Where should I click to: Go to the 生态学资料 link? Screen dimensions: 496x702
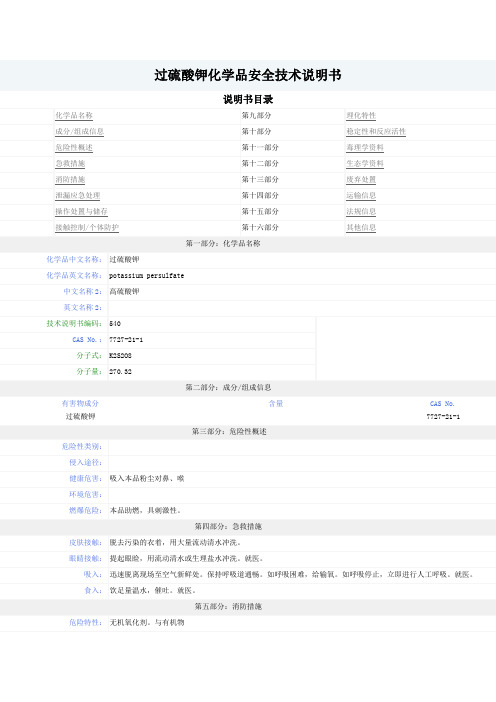(365, 163)
